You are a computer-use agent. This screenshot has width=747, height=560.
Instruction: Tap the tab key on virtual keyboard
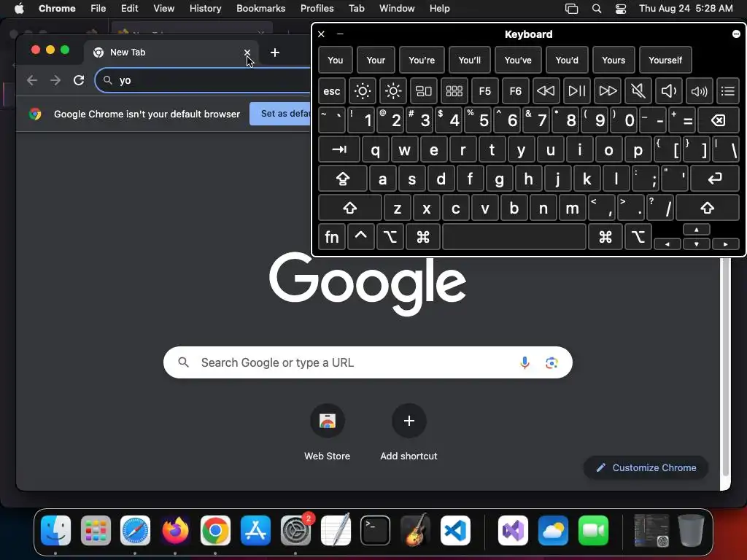point(339,149)
